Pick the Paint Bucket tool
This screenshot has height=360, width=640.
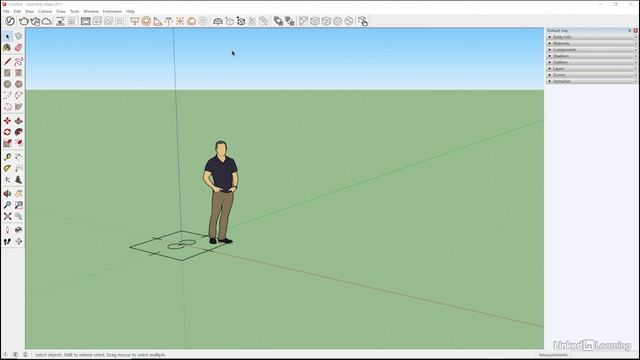(x=7, y=48)
